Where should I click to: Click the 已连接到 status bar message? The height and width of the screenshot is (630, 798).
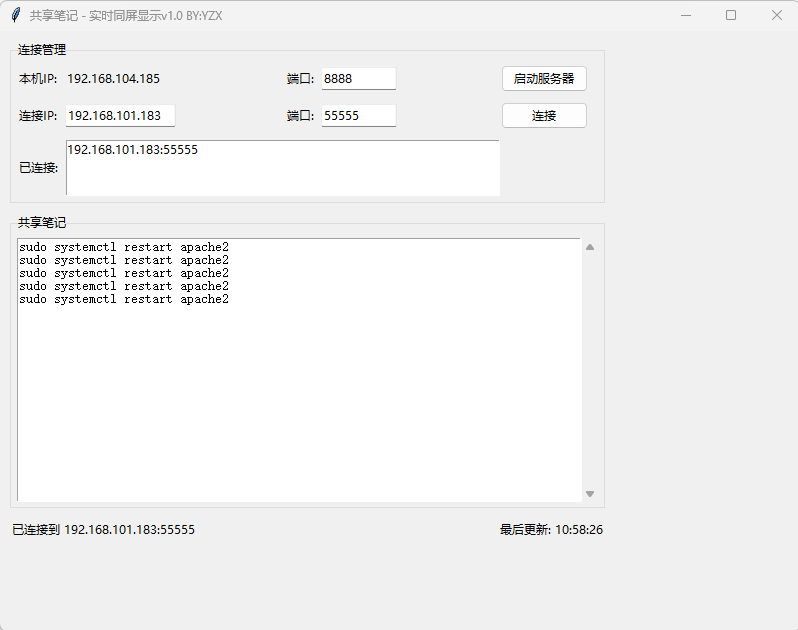click(x=103, y=530)
